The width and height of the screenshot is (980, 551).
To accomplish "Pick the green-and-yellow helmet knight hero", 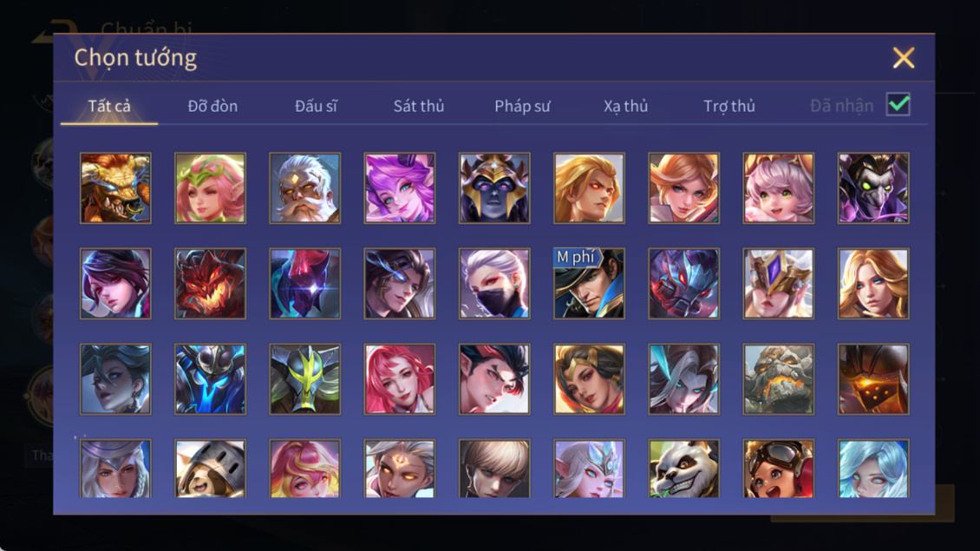I will 305,379.
